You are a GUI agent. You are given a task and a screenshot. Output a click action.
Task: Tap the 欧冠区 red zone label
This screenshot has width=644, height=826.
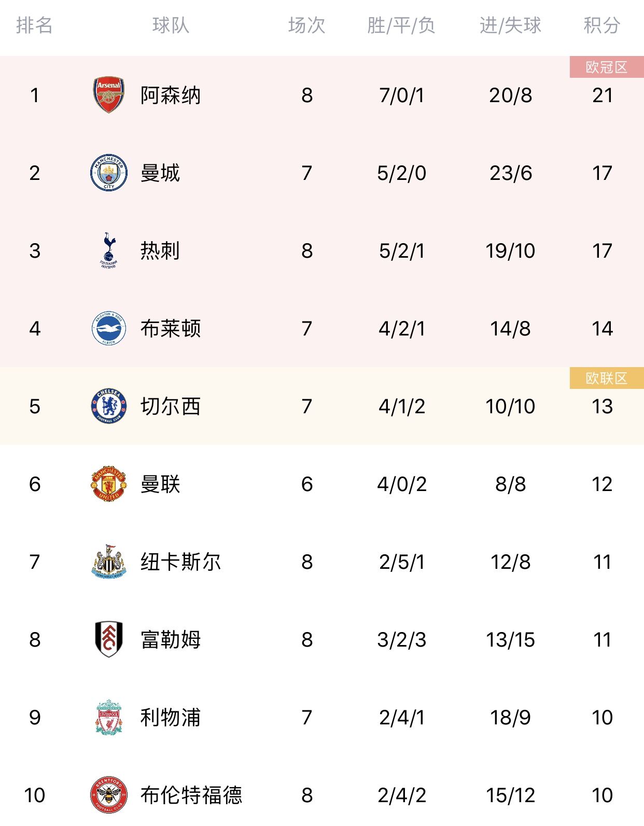607,67
